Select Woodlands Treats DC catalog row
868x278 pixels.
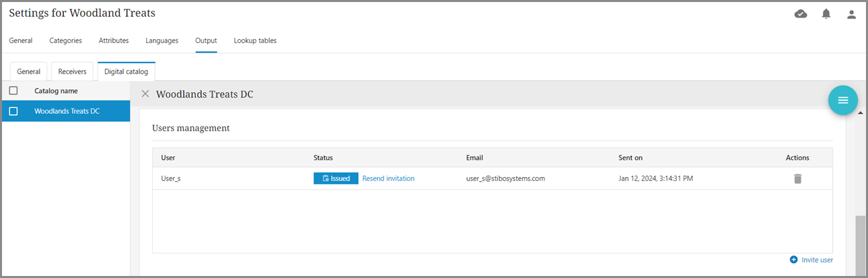(67, 111)
